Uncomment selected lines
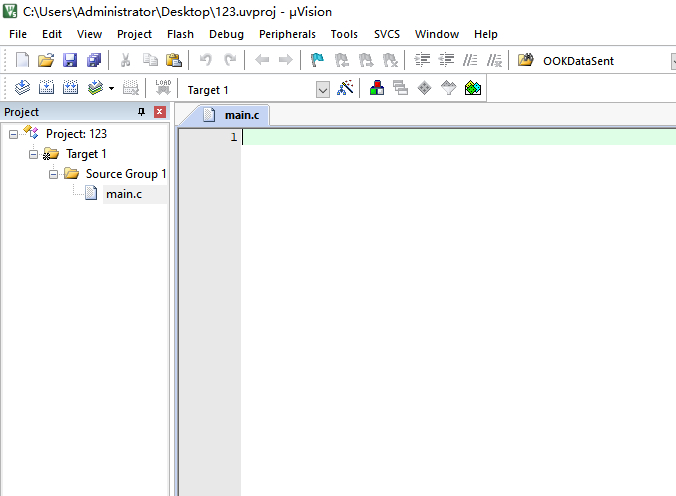 pos(494,60)
